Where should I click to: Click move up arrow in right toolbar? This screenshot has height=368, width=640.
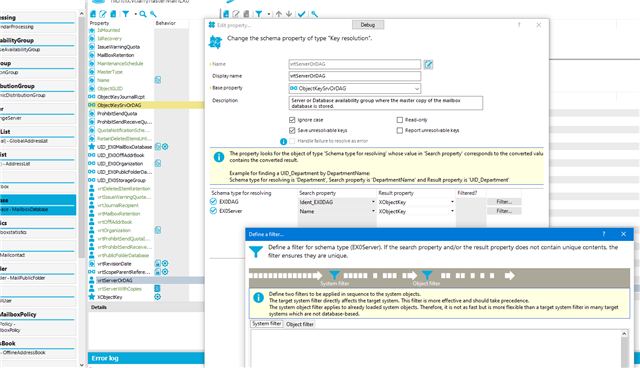tap(278, 14)
